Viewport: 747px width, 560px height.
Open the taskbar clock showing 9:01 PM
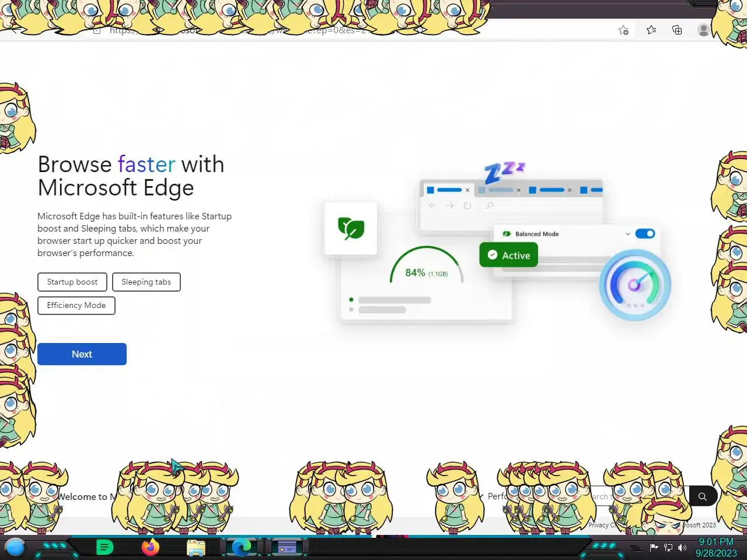click(x=716, y=547)
